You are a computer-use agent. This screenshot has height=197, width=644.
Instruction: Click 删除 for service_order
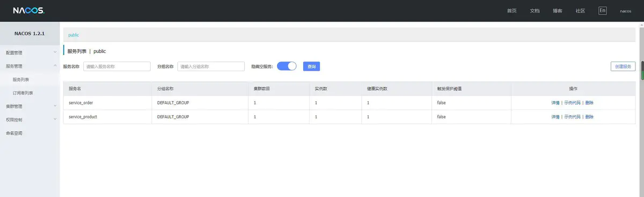pyautogui.click(x=589, y=102)
